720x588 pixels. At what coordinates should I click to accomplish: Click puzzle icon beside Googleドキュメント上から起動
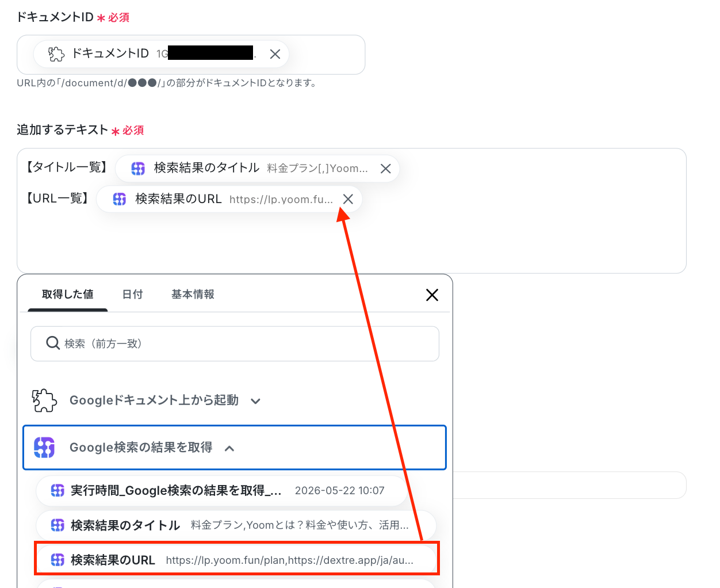[44, 400]
